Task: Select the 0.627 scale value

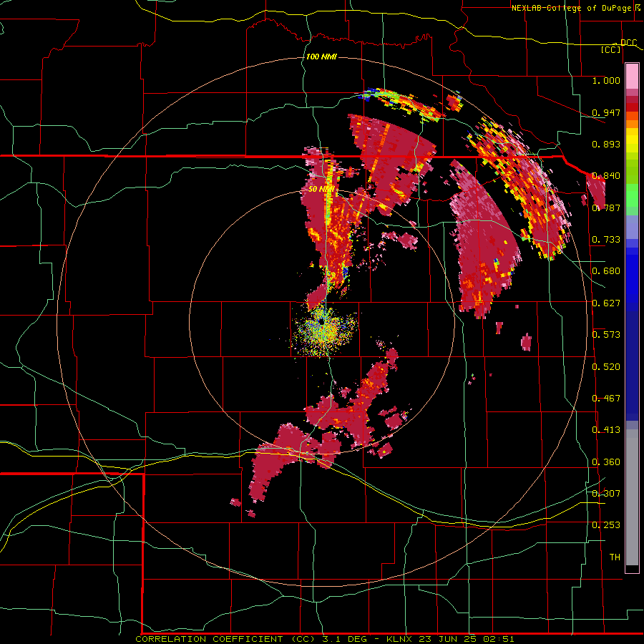Action: point(606,303)
